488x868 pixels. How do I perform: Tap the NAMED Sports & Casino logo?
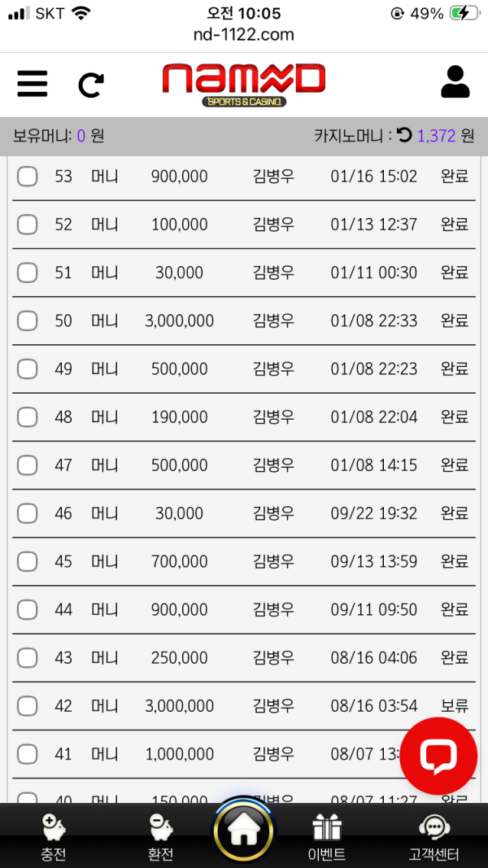point(244,85)
